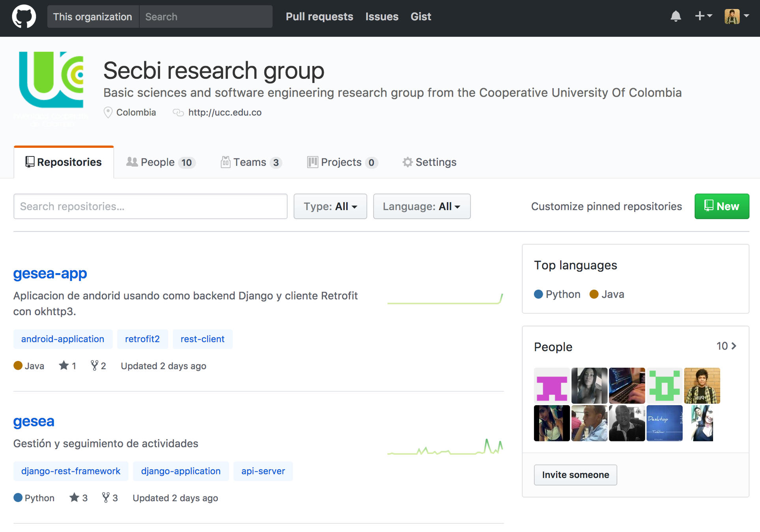Image resolution: width=760 pixels, height=532 pixels.
Task: Click the GitHub octocat logo
Action: click(24, 17)
